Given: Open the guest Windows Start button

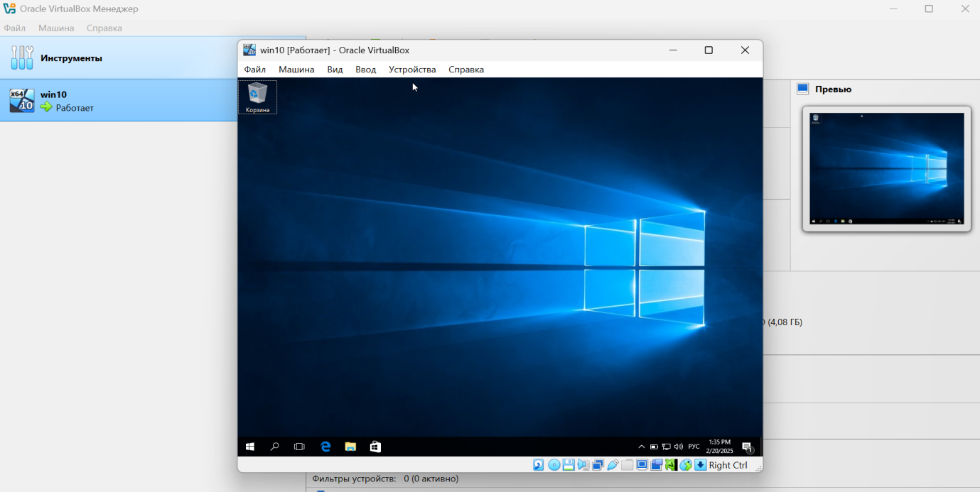Looking at the screenshot, I should click(250, 447).
